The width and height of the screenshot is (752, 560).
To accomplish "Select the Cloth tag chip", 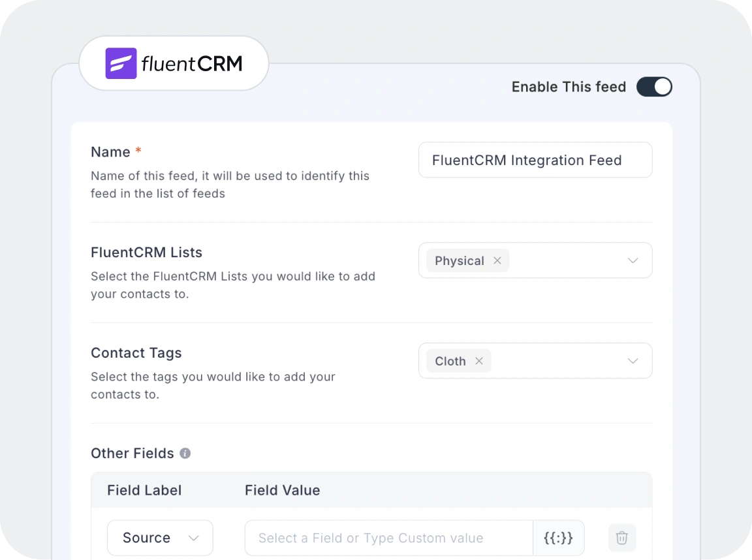I will 450,361.
